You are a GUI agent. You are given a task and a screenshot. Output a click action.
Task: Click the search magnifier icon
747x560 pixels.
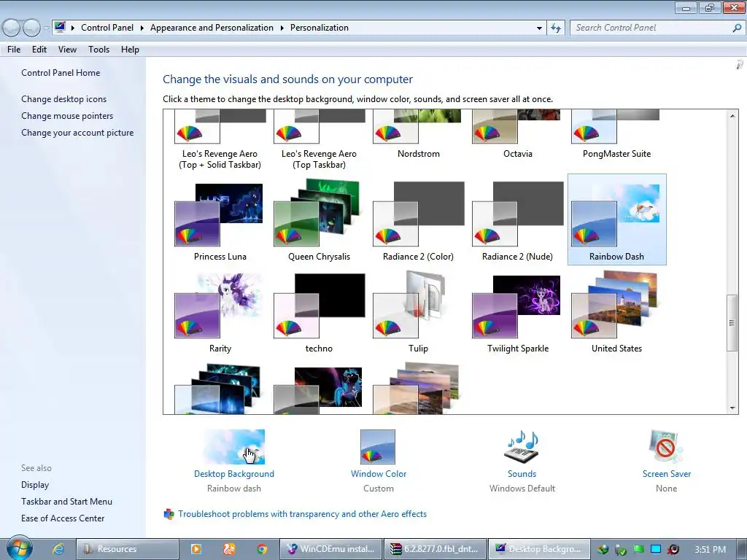(x=737, y=28)
